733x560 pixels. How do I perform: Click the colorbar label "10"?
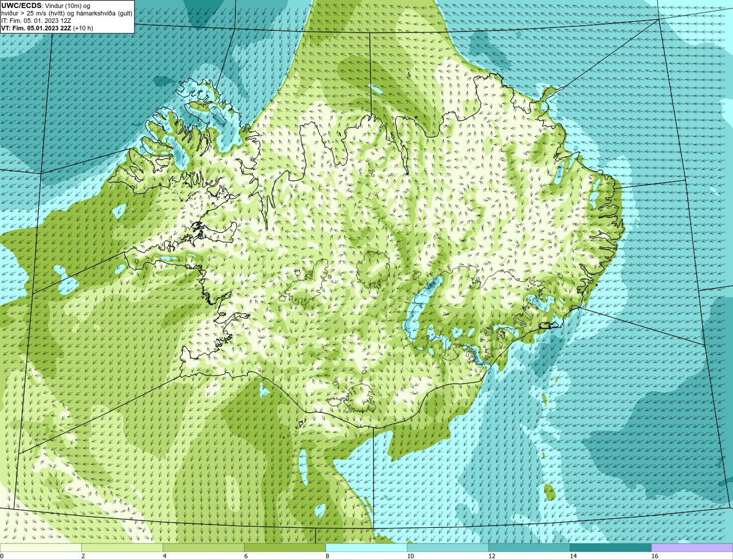[x=410, y=556]
